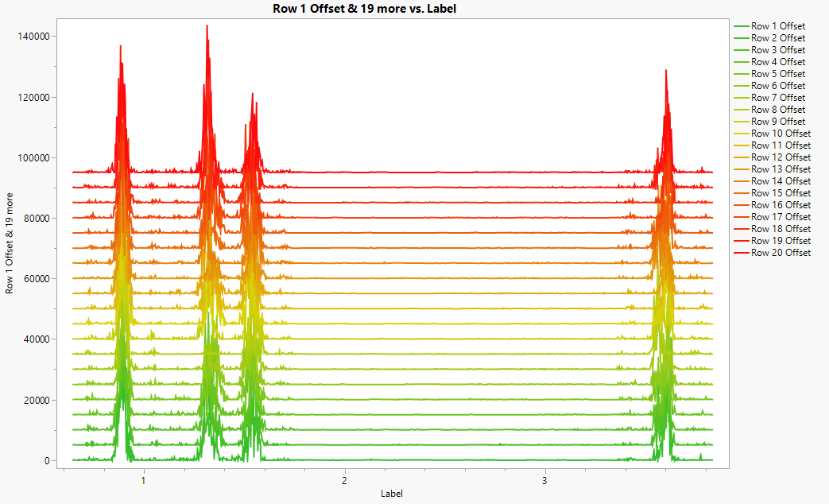Click the Row 15 Offset legend item
Viewport: 829px width, 504px height.
click(773, 193)
